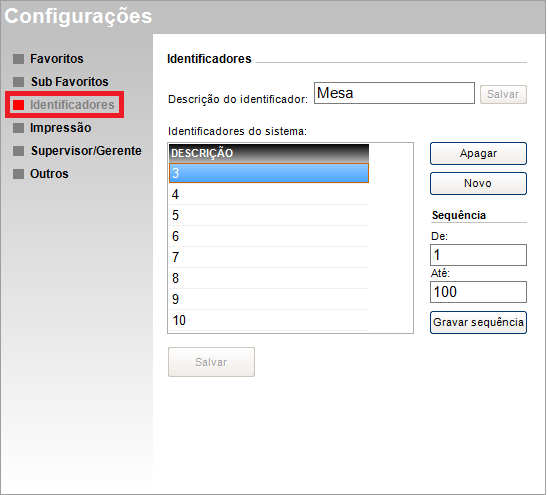The width and height of the screenshot is (548, 495).
Task: Click the red square icon beside Identificadores
Action: [19, 105]
